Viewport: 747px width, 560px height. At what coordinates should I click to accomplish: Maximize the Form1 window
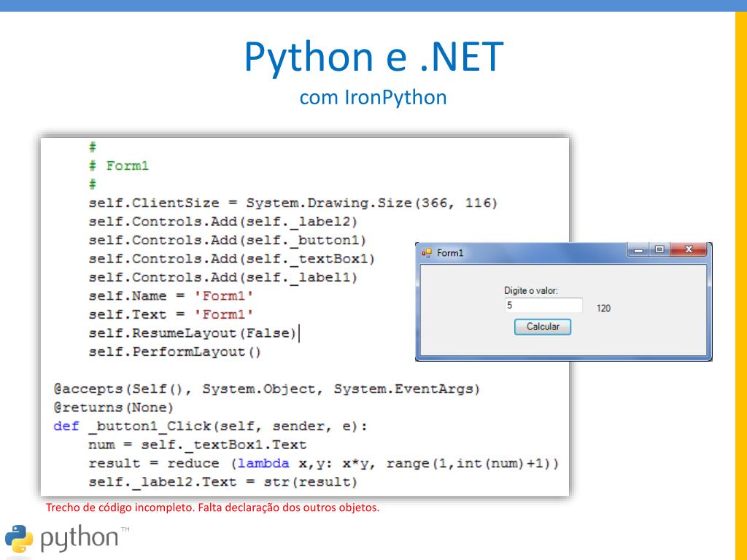pyautogui.click(x=659, y=249)
